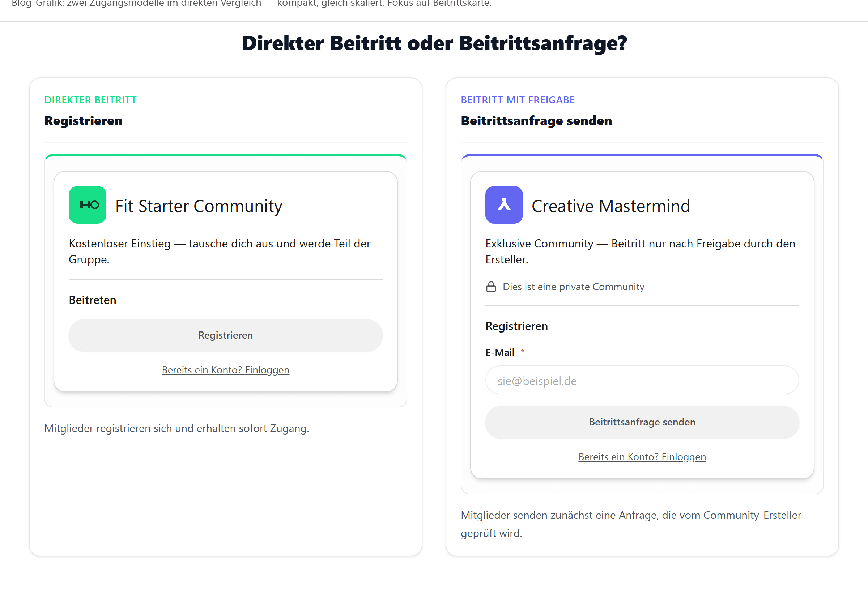Image resolution: width=868 pixels, height=597 pixels.
Task: Click the green Fit Starter Community logo
Action: tap(88, 205)
